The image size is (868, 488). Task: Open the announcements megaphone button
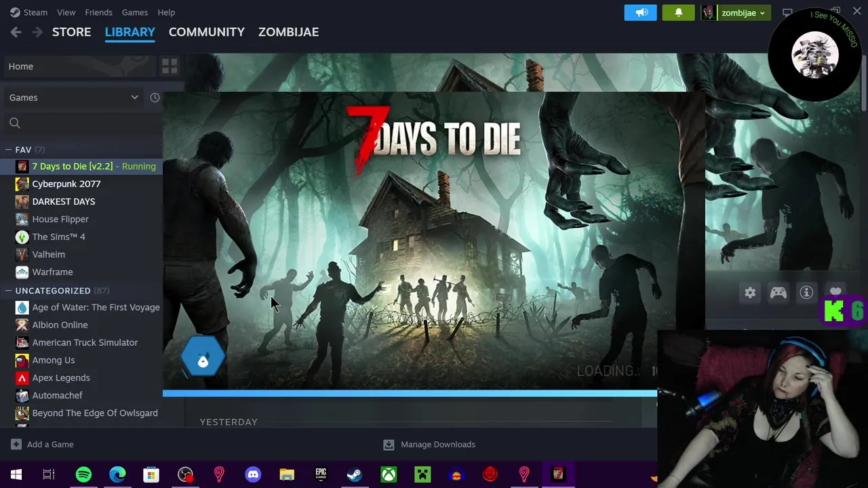coord(641,13)
